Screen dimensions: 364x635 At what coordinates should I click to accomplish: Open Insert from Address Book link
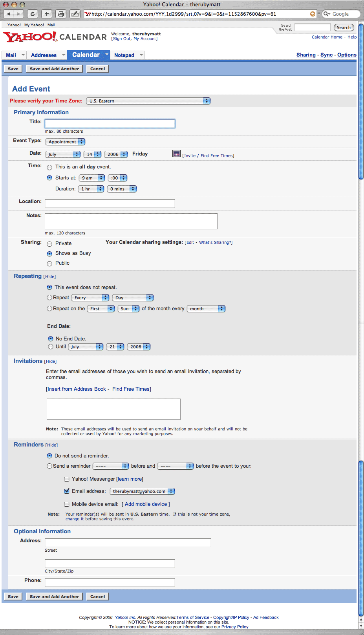pyautogui.click(x=77, y=389)
